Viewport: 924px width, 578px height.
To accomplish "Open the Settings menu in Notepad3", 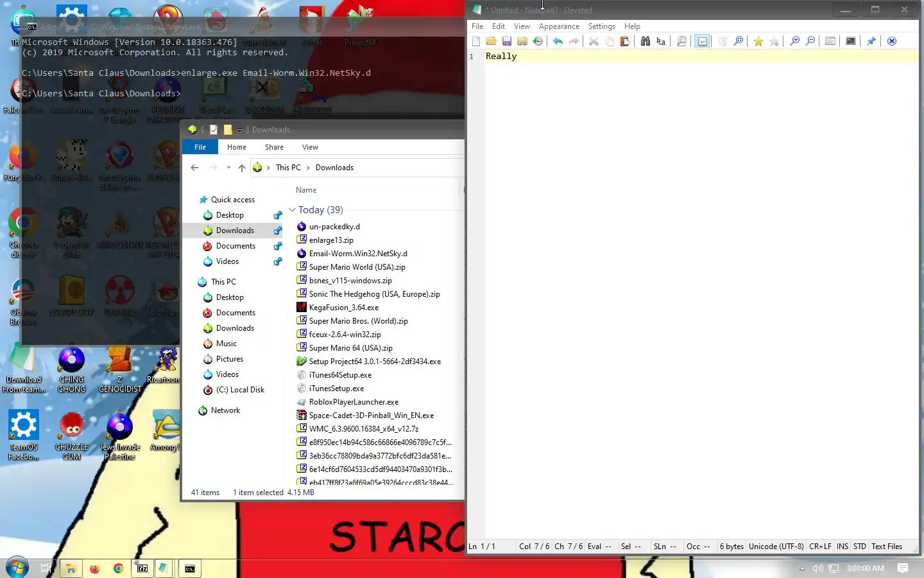I will (x=601, y=26).
